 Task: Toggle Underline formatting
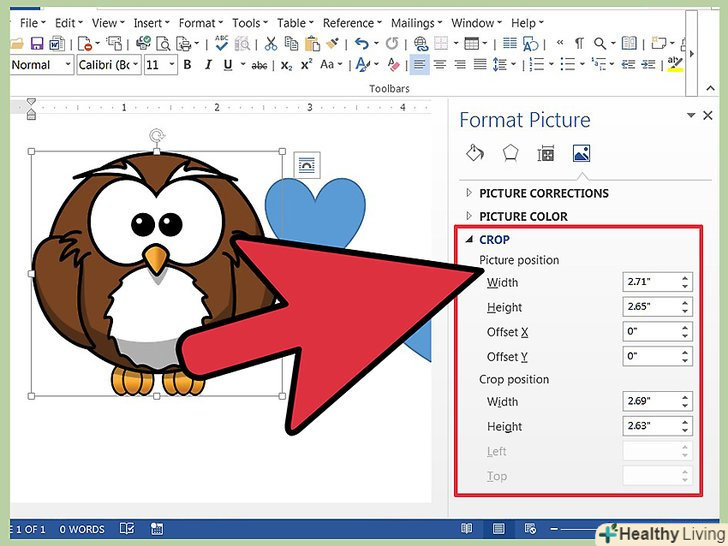coord(227,65)
